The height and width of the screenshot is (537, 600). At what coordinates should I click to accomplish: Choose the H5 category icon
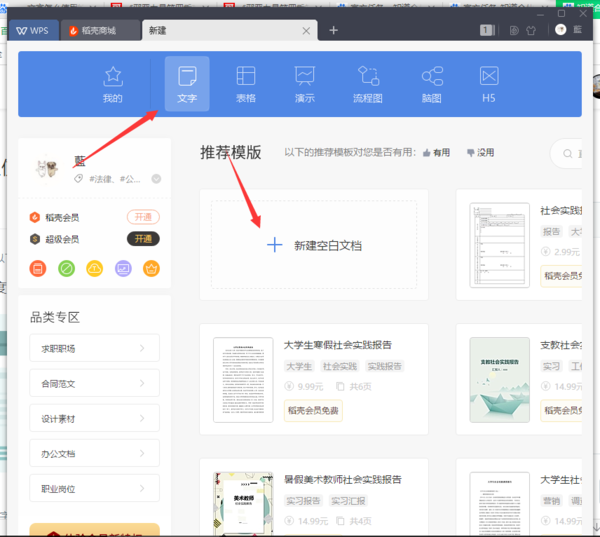(489, 84)
